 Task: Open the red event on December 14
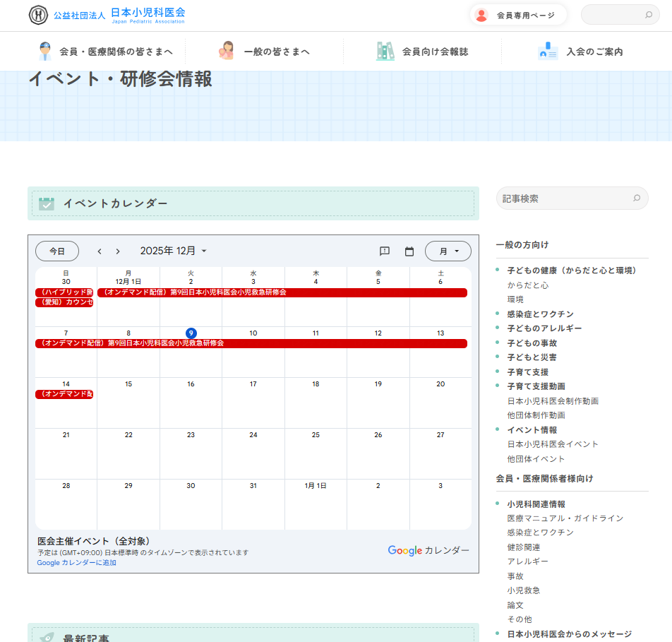tap(65, 394)
